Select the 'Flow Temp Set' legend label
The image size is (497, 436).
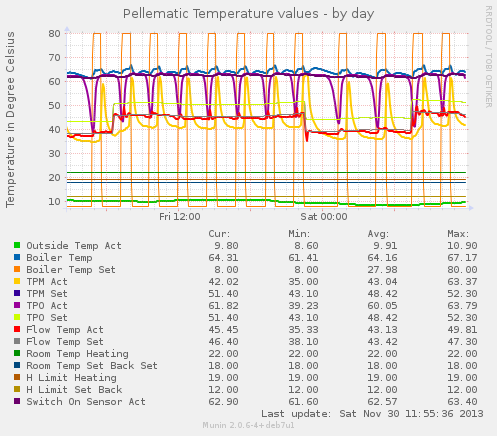(65, 342)
